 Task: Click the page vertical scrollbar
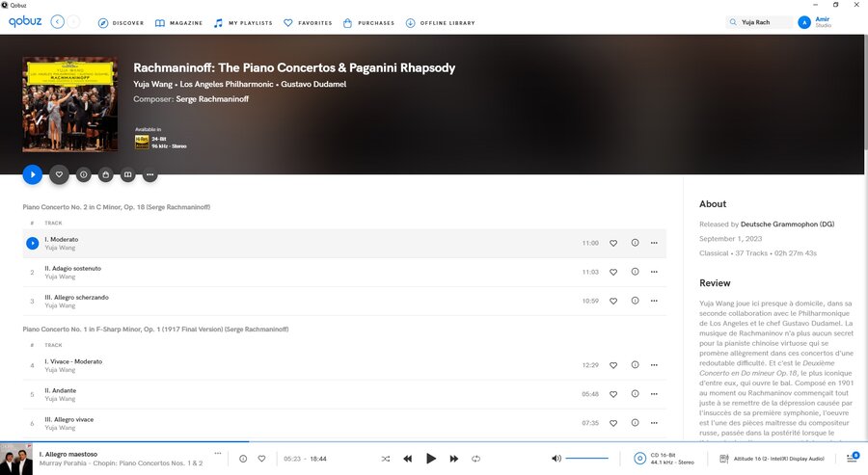pyautogui.click(x=865, y=92)
